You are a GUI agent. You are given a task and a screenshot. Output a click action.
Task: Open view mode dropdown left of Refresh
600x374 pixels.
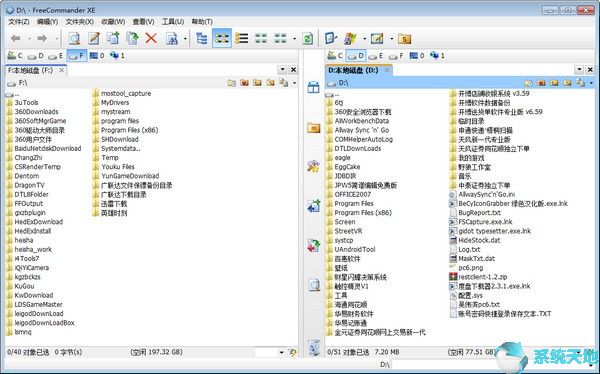pos(294,39)
